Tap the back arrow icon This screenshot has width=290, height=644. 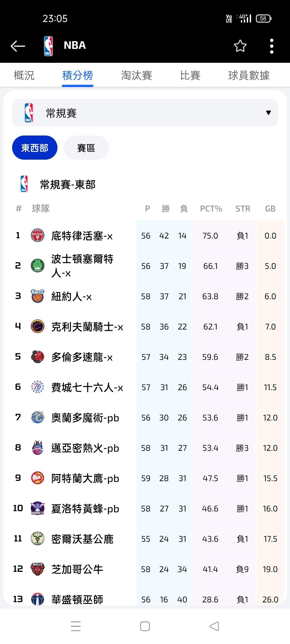(18, 46)
